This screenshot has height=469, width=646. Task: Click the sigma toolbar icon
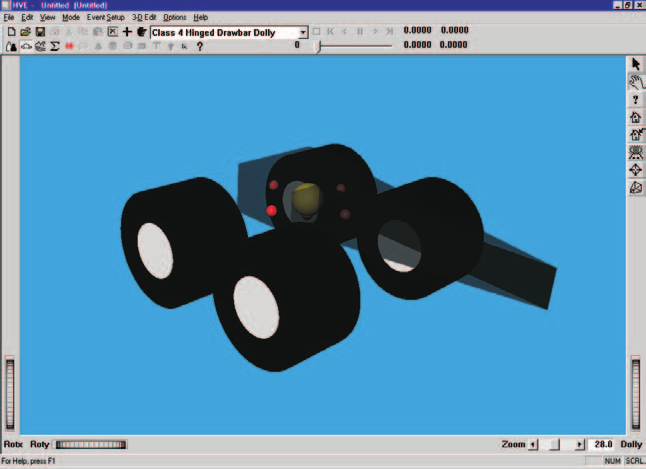[54, 46]
